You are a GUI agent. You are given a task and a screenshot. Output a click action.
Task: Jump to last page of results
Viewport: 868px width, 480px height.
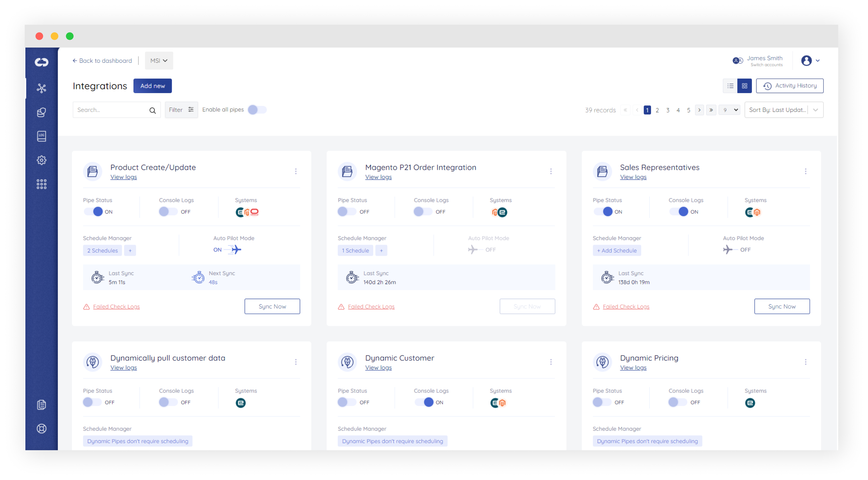711,110
